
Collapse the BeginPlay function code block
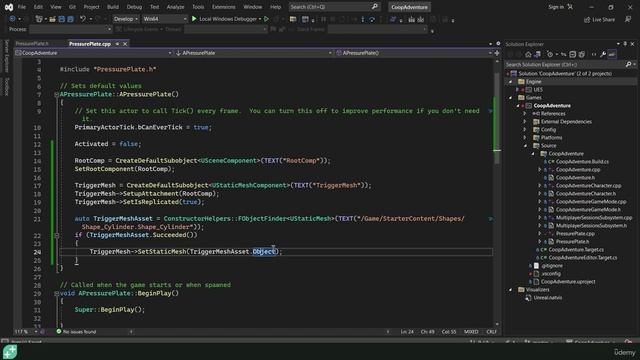tap(57, 293)
